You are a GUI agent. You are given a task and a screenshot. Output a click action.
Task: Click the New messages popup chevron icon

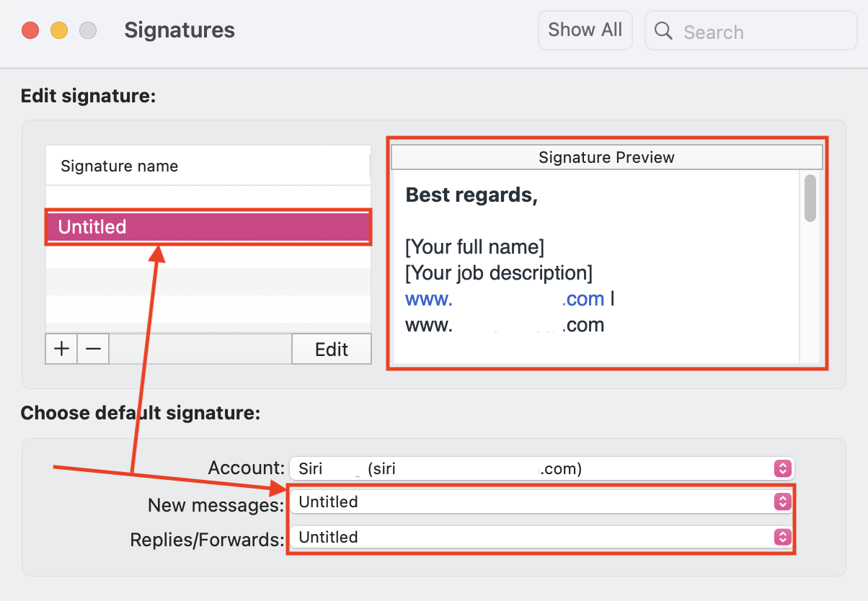(x=782, y=502)
